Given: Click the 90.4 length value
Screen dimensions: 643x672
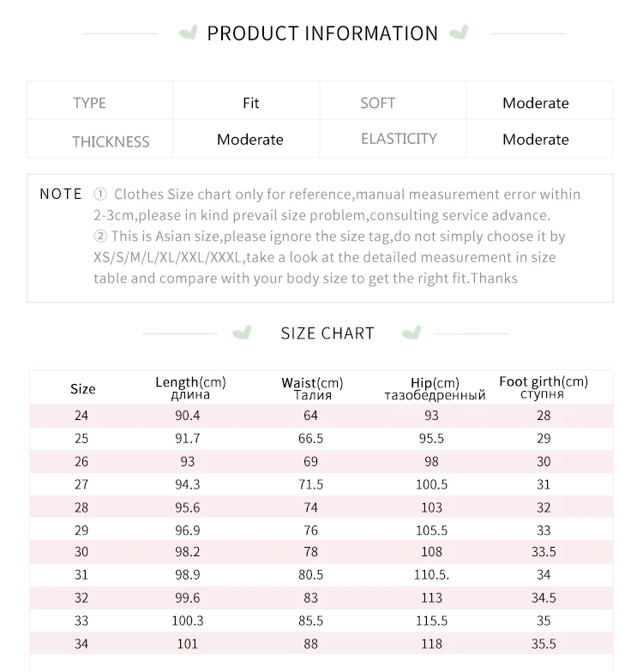Looking at the screenshot, I should 186,416.
